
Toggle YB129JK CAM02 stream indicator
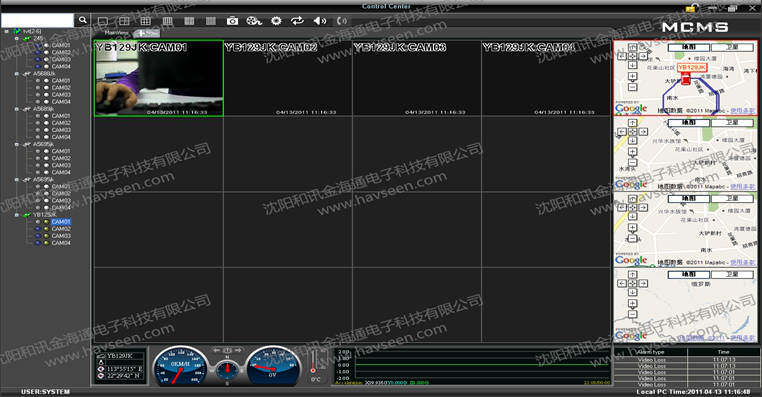pos(38,229)
